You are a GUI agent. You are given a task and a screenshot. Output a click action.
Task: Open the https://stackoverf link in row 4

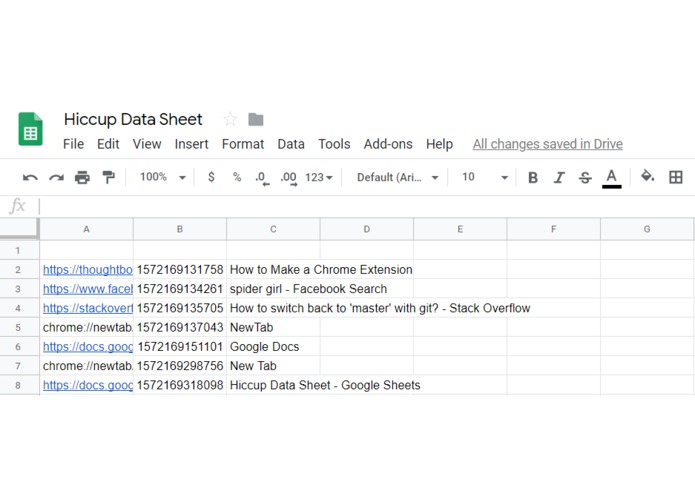[x=88, y=308]
